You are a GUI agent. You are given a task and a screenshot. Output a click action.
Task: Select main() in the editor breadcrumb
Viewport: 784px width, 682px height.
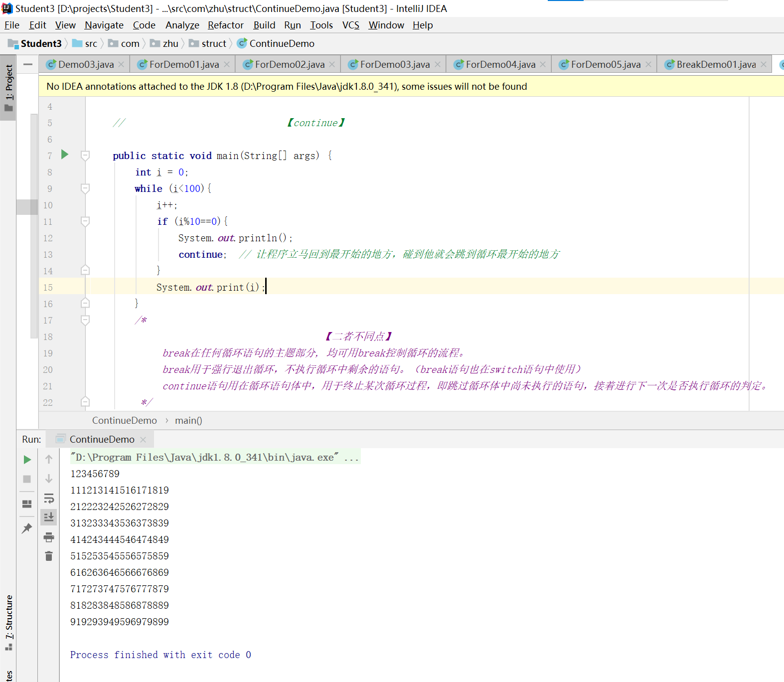coord(188,421)
